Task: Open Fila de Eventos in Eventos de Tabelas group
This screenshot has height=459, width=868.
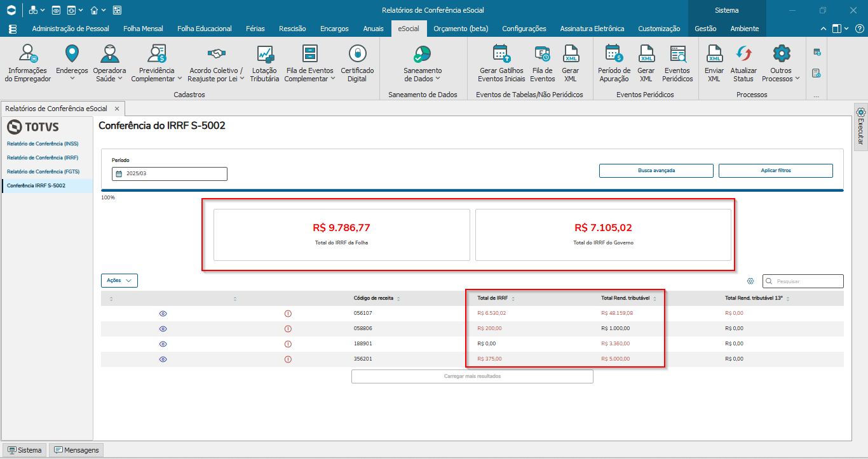Action: 543,63
